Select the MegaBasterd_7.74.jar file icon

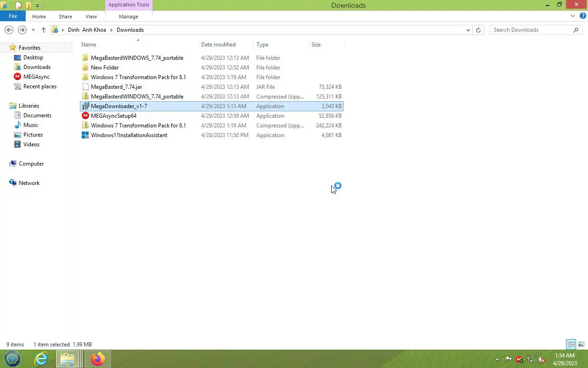(x=85, y=87)
